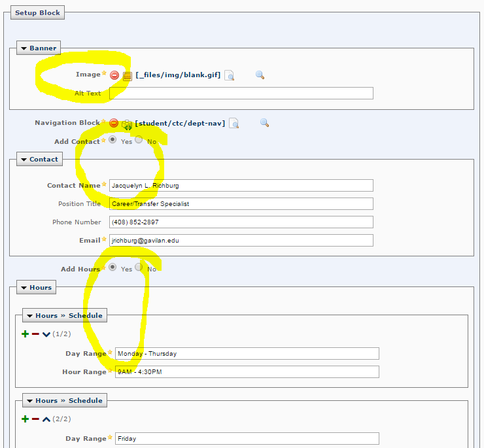Click the page preview icon after dept-nav path
Screen dimensions: 484x448
(x=233, y=123)
